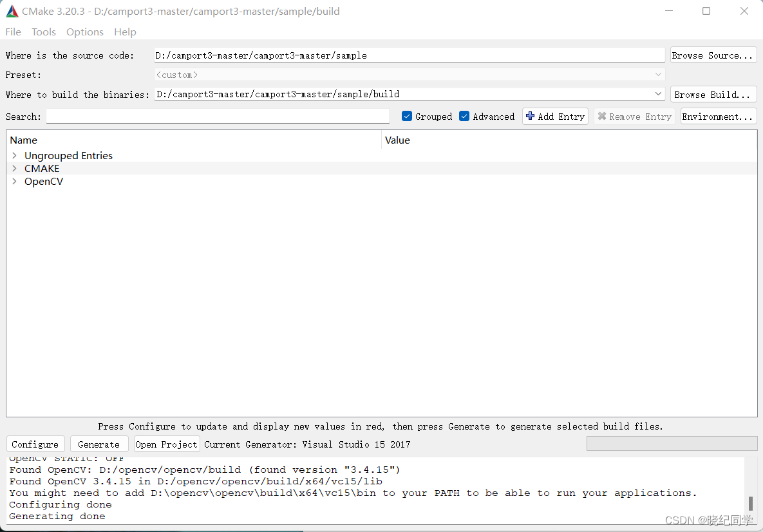
Task: Click the Browse Build button
Action: (x=713, y=95)
